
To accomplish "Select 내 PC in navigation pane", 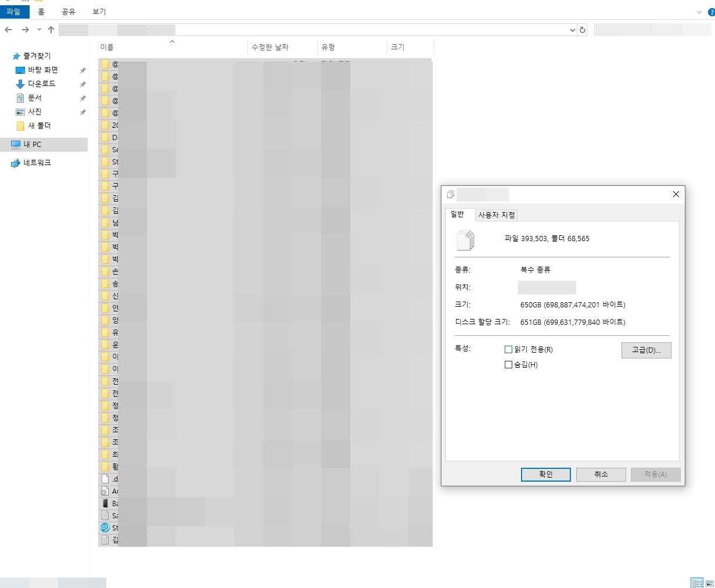I will (x=44, y=145).
